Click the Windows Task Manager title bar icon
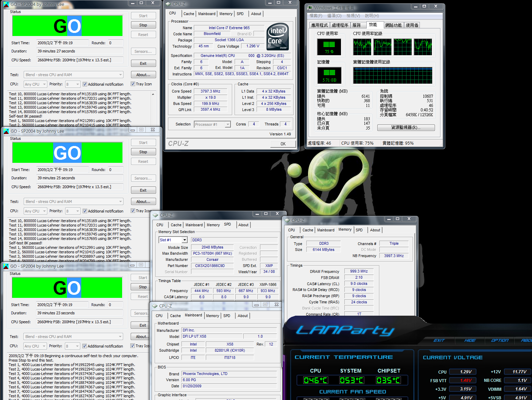 310,7
